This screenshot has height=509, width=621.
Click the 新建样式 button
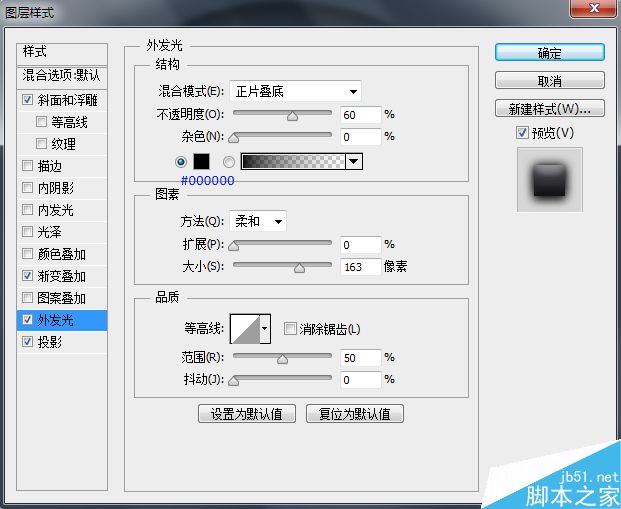click(550, 109)
